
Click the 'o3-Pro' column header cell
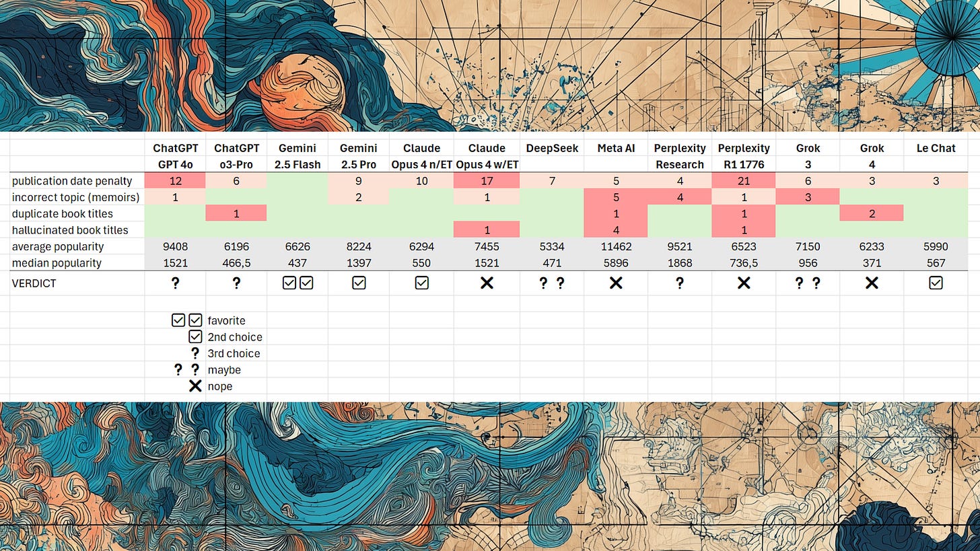coord(236,164)
